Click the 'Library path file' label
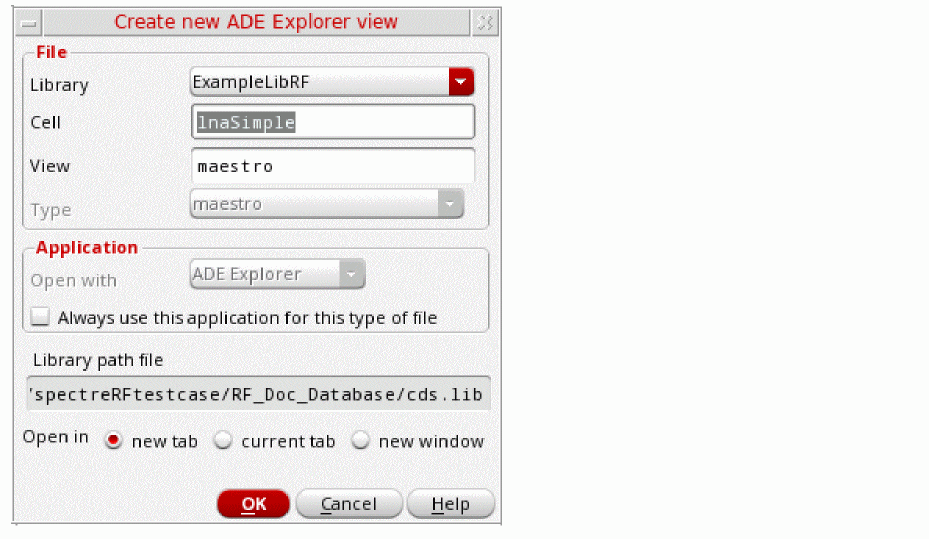The width and height of the screenshot is (929, 539). (x=98, y=360)
